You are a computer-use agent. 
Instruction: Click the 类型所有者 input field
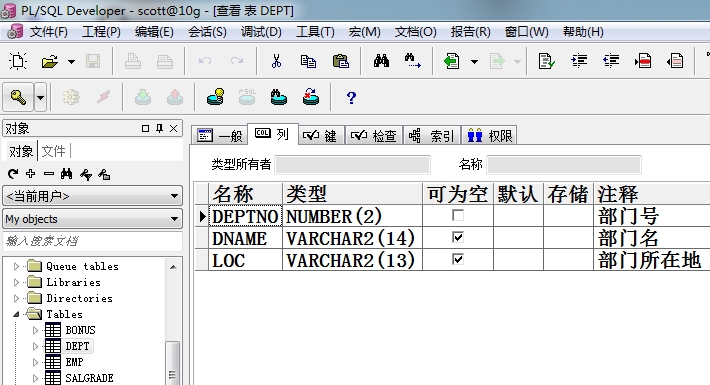[353, 164]
